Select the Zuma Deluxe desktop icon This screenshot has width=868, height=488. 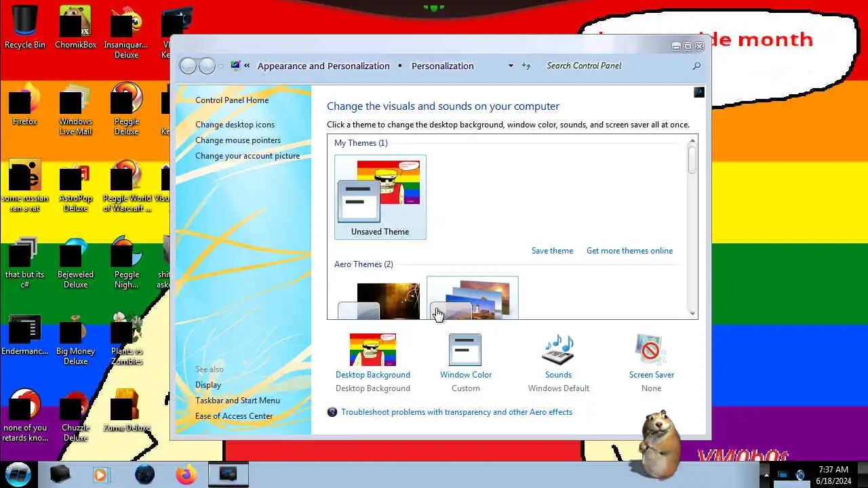coord(126,411)
